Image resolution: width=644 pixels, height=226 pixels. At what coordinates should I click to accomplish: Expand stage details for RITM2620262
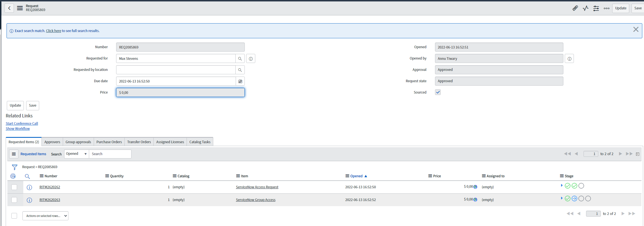562,185
